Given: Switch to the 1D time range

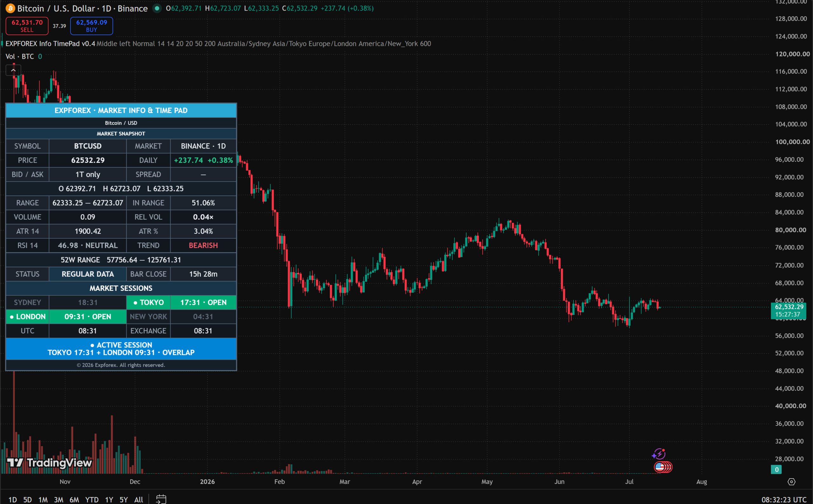Looking at the screenshot, I should coord(12,499).
